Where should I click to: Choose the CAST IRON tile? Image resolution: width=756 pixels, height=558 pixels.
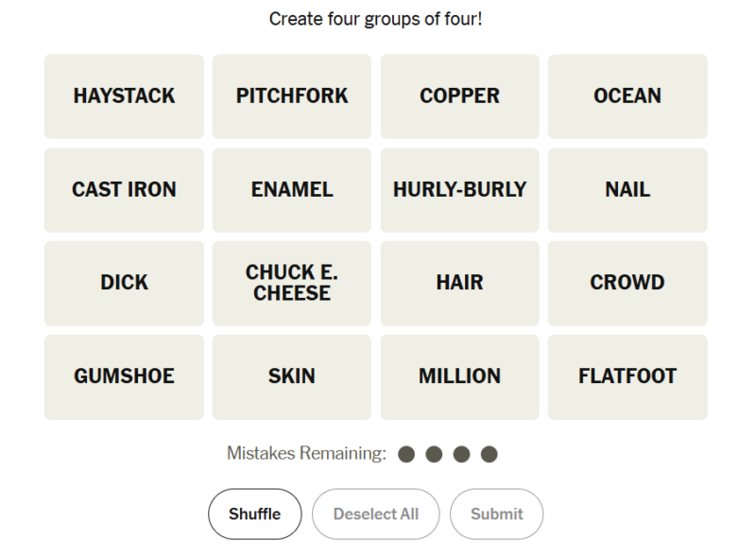pos(124,189)
